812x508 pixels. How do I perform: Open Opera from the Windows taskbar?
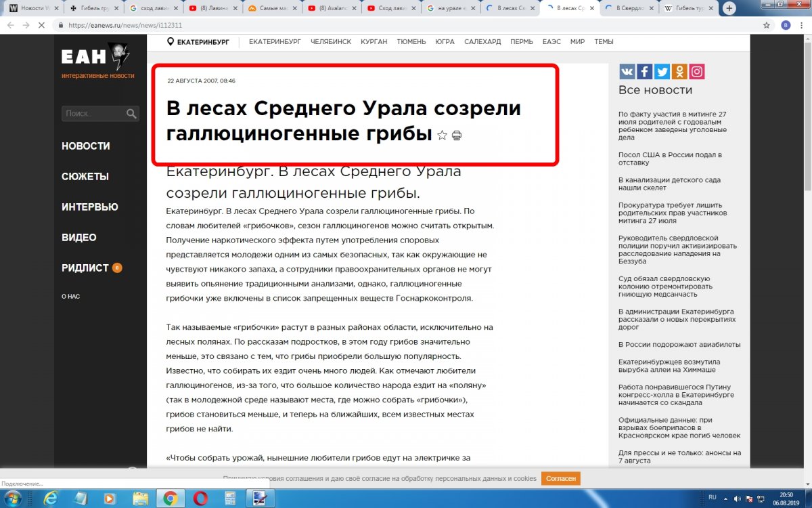click(x=200, y=499)
